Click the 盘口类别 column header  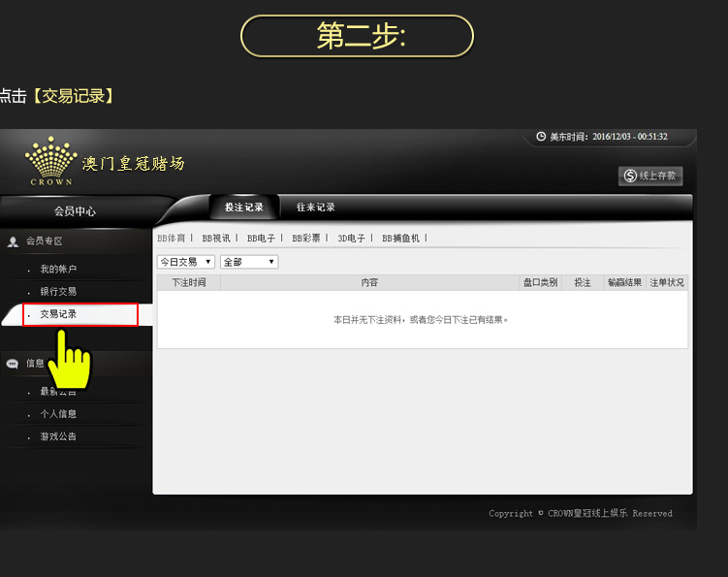pyautogui.click(x=541, y=282)
